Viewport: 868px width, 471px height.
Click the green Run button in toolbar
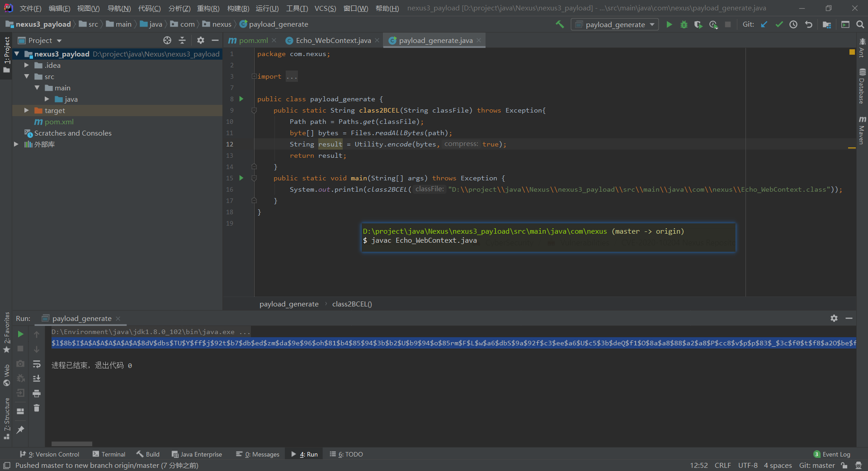pos(669,24)
